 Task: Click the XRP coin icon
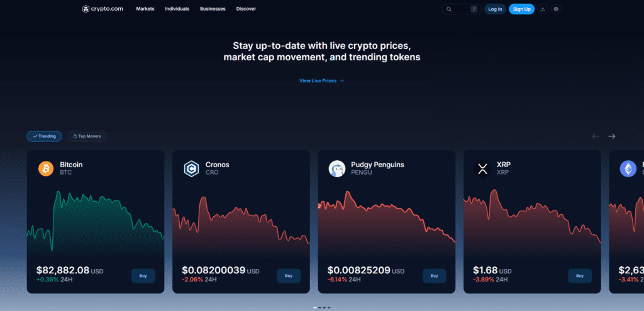(x=482, y=168)
